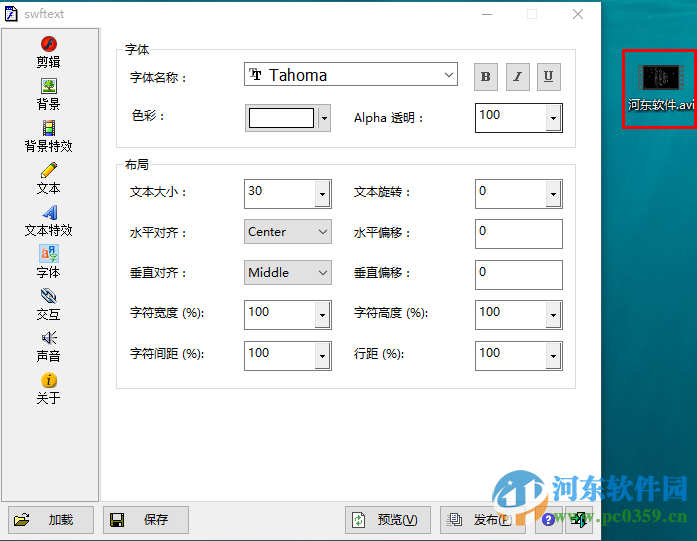
Task: Click the 预览(V) preview button
Action: click(388, 519)
